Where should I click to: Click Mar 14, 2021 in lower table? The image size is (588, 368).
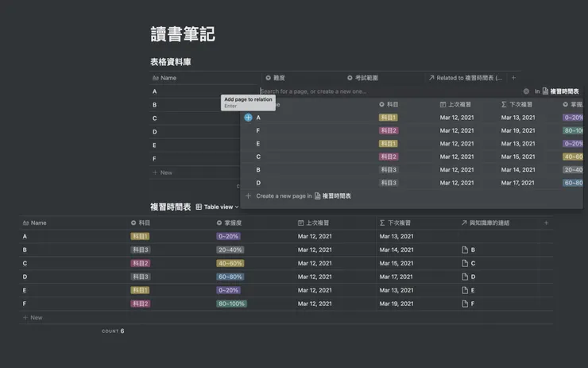click(397, 250)
